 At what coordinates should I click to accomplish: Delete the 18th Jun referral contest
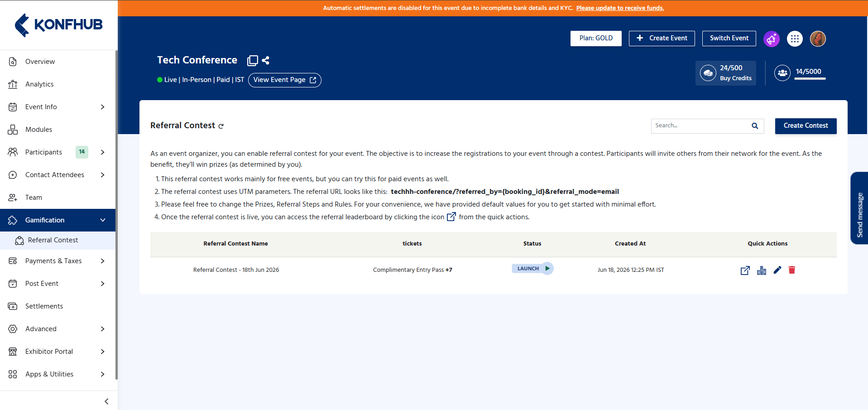tap(792, 270)
